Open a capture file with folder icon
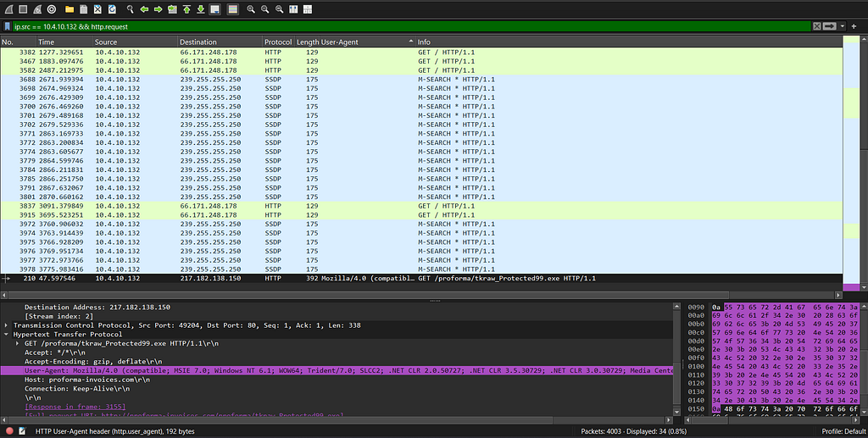The height and width of the screenshot is (438, 868). coord(70,8)
